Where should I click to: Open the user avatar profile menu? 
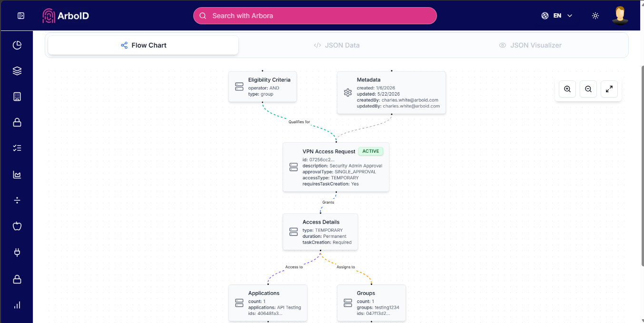tap(620, 15)
